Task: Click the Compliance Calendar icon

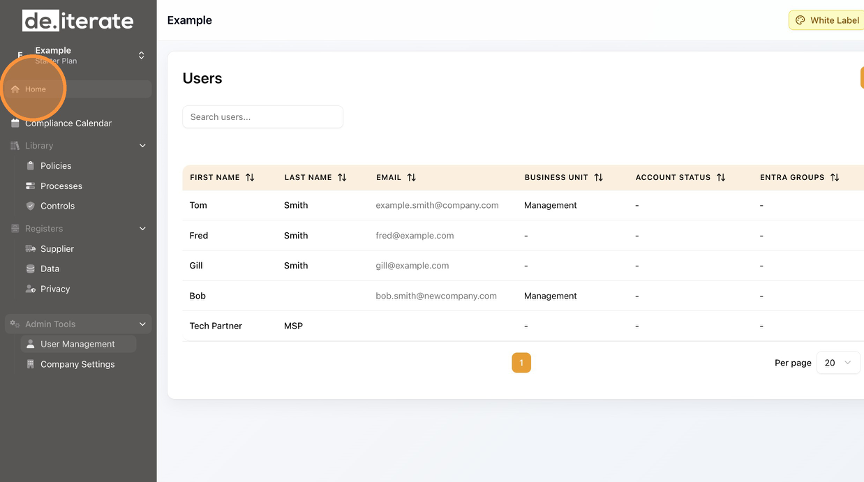Action: pos(15,123)
